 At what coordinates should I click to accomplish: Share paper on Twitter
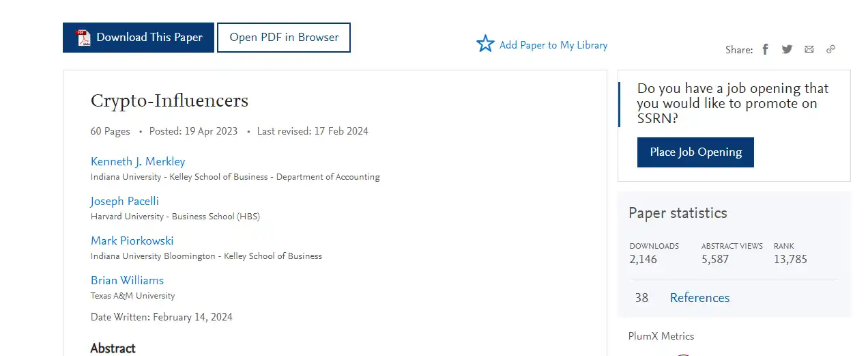coord(787,49)
